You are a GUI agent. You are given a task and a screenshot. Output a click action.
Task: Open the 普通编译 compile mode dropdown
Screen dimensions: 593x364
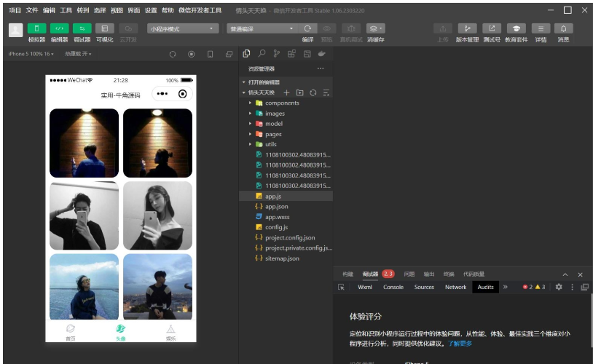262,28
